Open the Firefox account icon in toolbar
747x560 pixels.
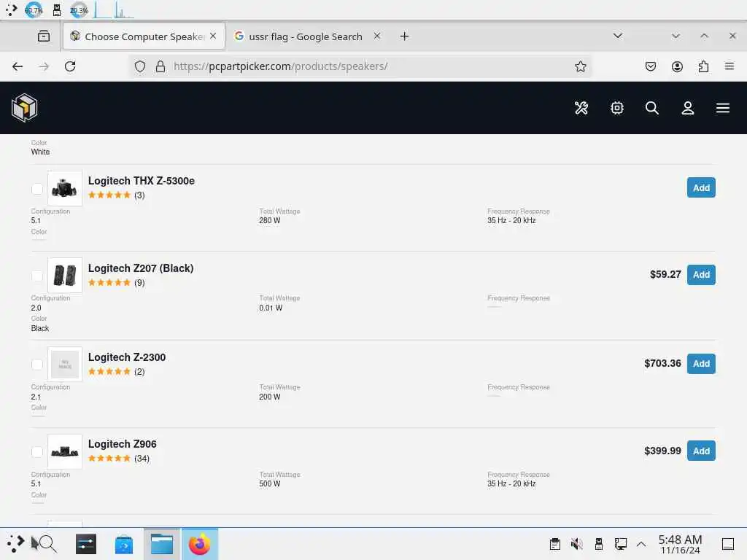pos(677,66)
